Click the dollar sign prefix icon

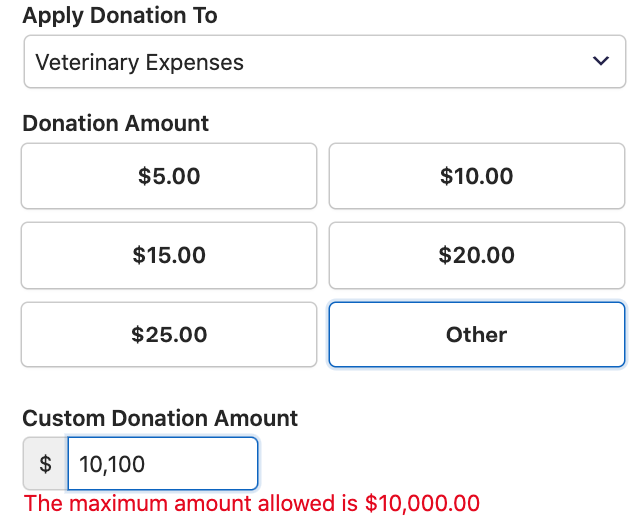pyautogui.click(x=45, y=464)
